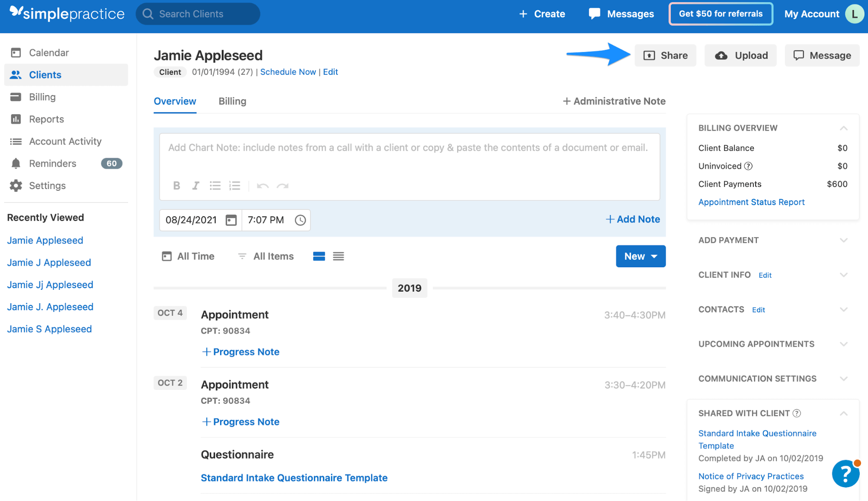The width and height of the screenshot is (868, 501).
Task: Open the help question mark bubble
Action: coord(845,474)
